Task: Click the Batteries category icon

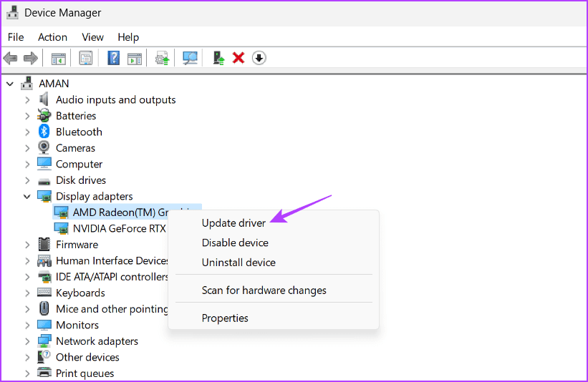Action: click(x=44, y=115)
